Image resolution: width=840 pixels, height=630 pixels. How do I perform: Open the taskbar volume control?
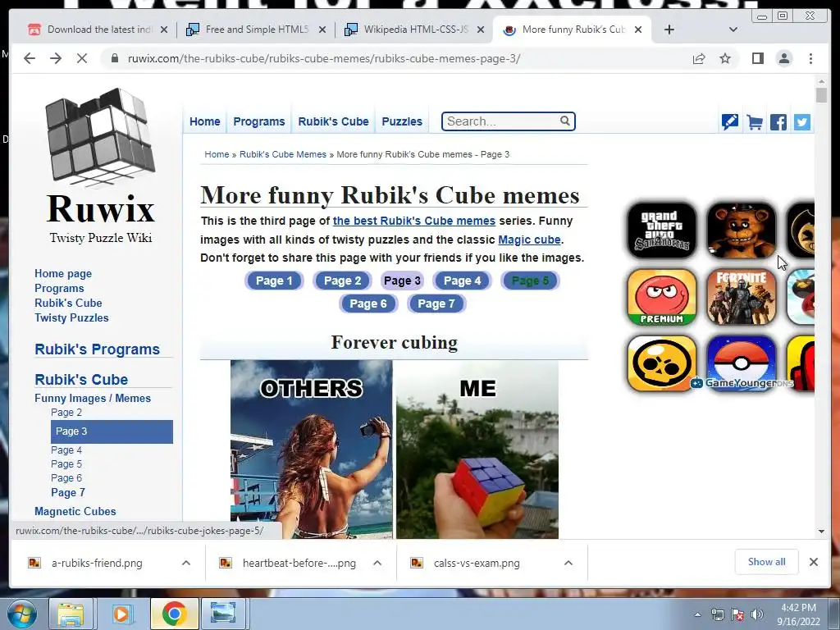click(757, 614)
